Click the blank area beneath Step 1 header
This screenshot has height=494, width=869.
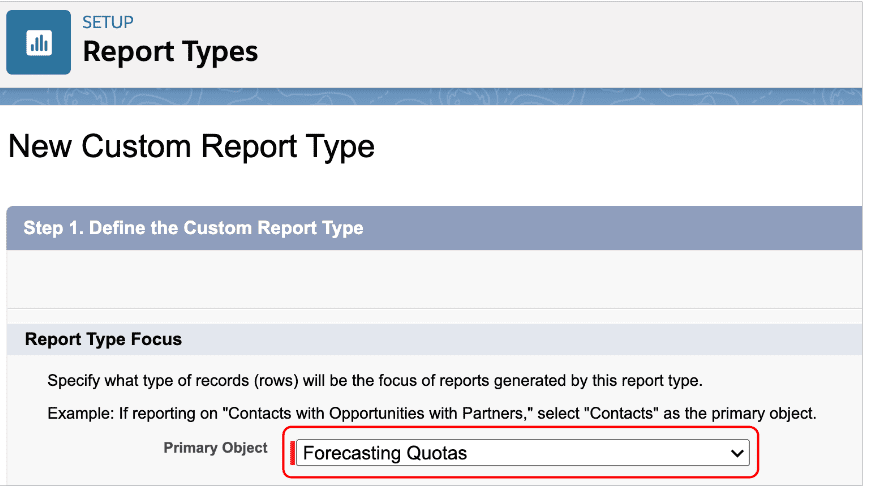[x=434, y=278]
